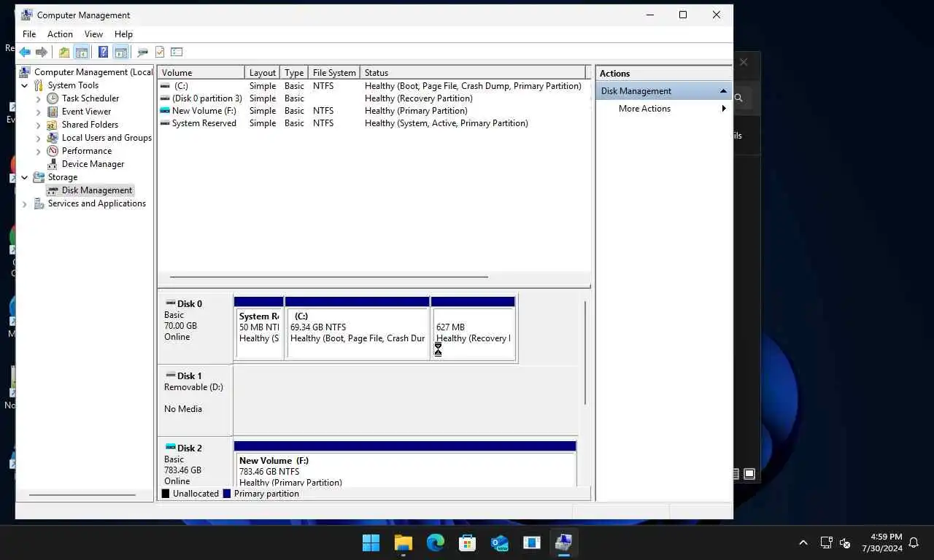Sort by the Volume column header
Screen dimensions: 934x560
tap(201, 73)
